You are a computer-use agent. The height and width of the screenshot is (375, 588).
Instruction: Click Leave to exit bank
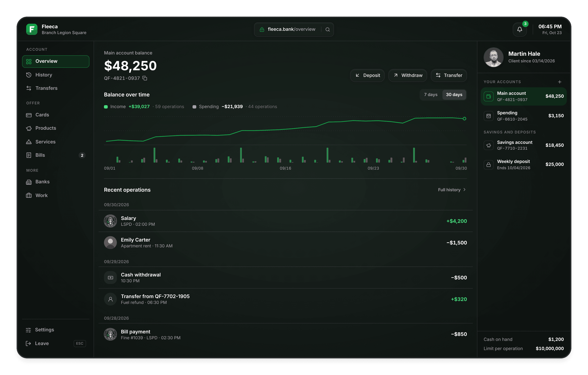56,343
